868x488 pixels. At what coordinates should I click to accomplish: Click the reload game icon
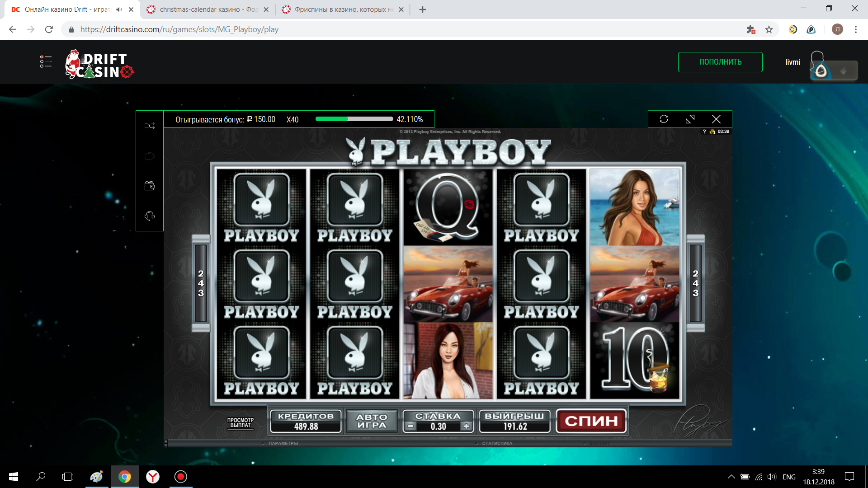(x=664, y=119)
